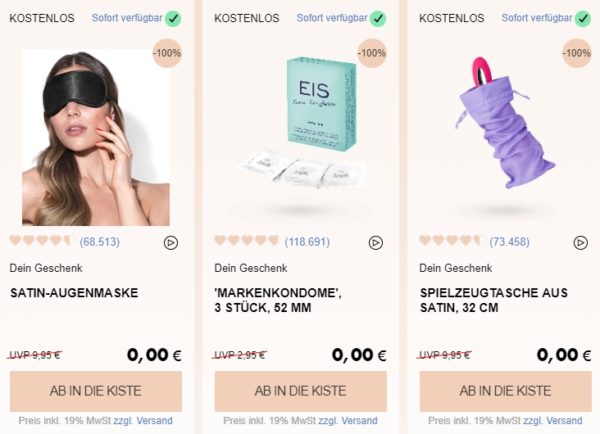
Task: Click green availability checkmark on Spielzeugtasche
Action: (583, 18)
